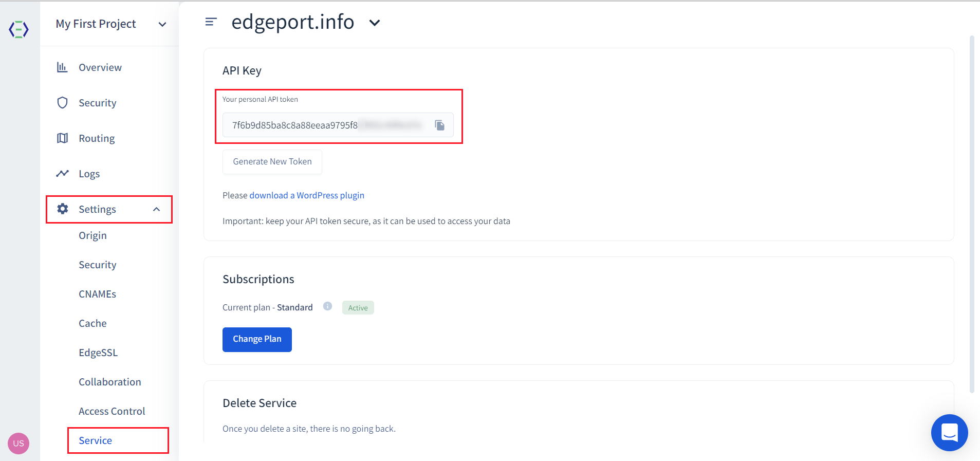Click the info icon beside Standard plan
Screen dimensions: 980x461
tap(327, 306)
